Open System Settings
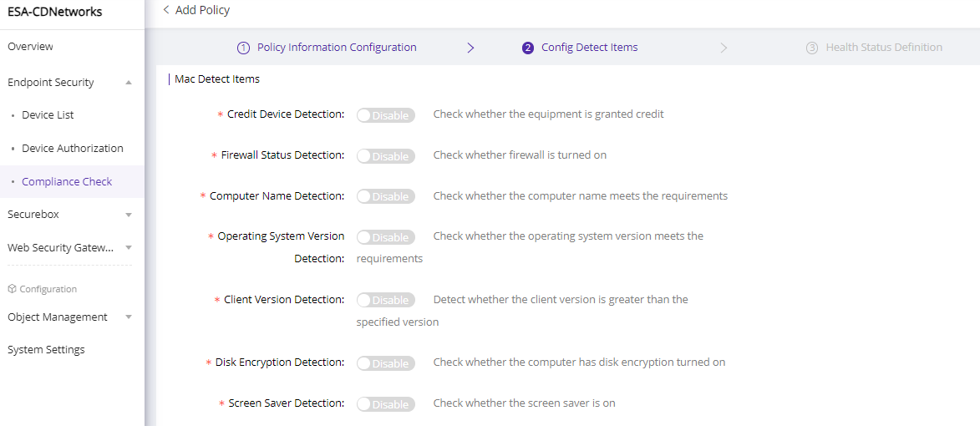 coord(46,350)
